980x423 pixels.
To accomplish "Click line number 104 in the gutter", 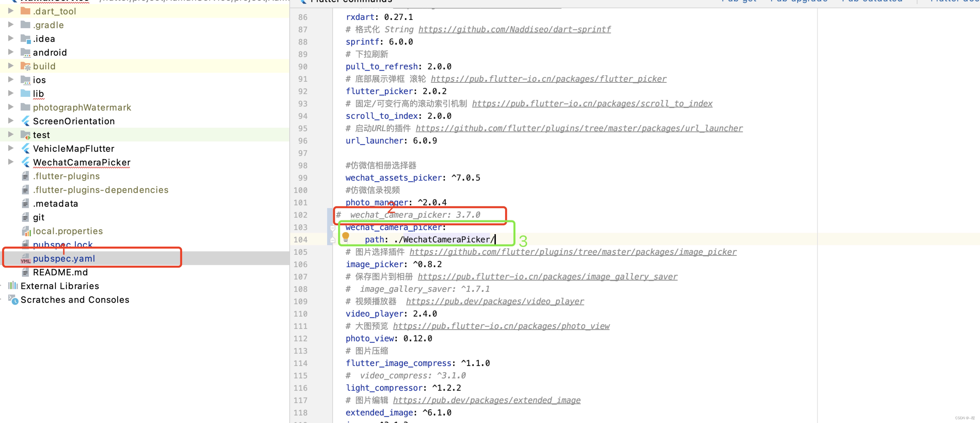I will [x=300, y=239].
